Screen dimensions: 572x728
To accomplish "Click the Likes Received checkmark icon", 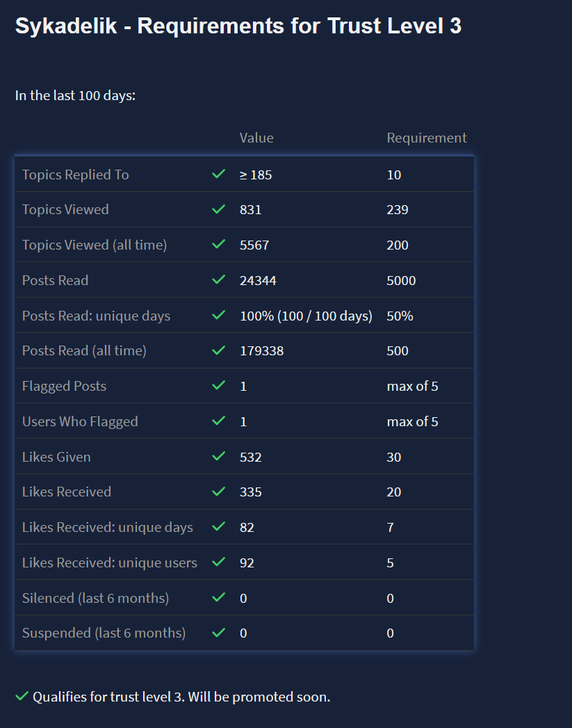I will click(x=218, y=491).
